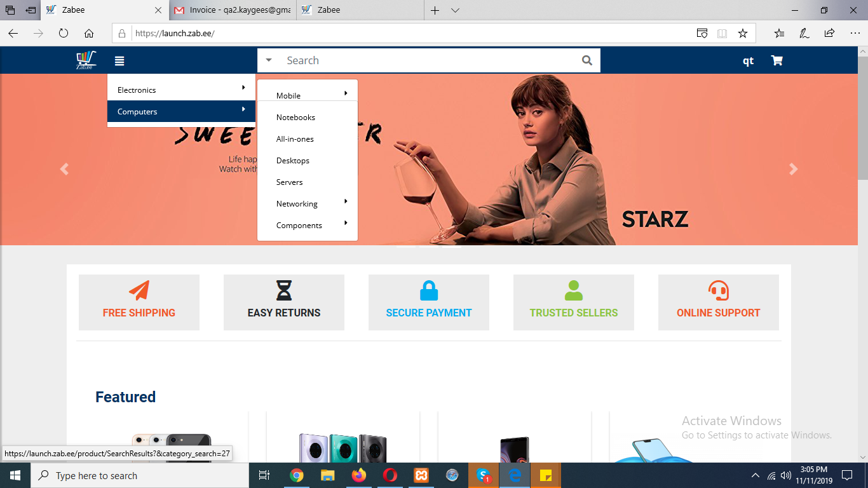Open Skype from the taskbar
Image resolution: width=868 pixels, height=488 pixels.
point(484,475)
